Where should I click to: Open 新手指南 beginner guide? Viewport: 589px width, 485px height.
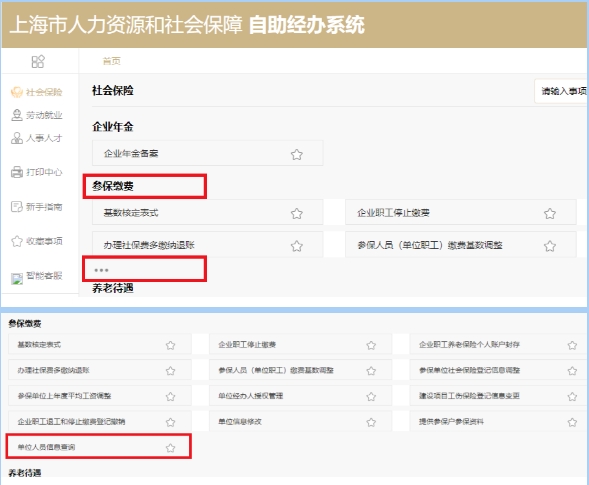[x=37, y=207]
